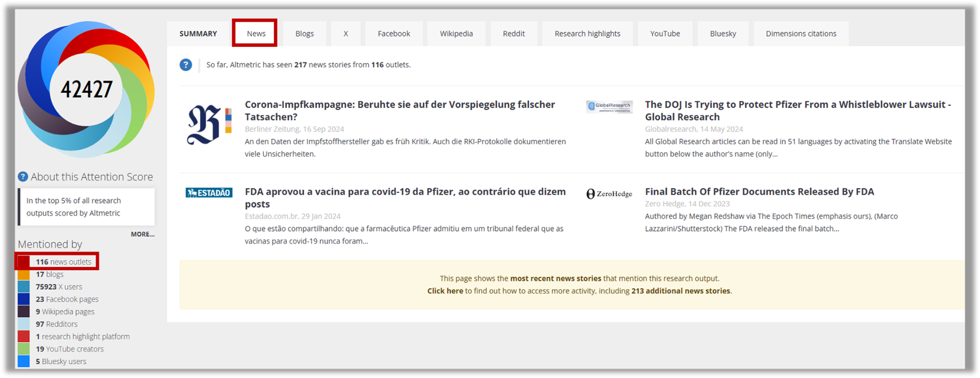Screen dimensions: 980x378
Task: Click the light blue swatch beside Redditors
Action: tap(24, 324)
